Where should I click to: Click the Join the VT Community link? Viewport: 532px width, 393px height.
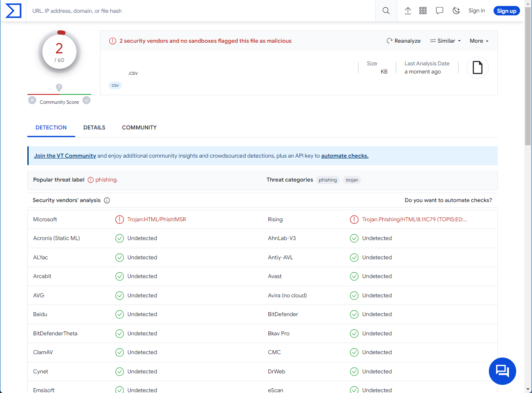[x=65, y=156]
